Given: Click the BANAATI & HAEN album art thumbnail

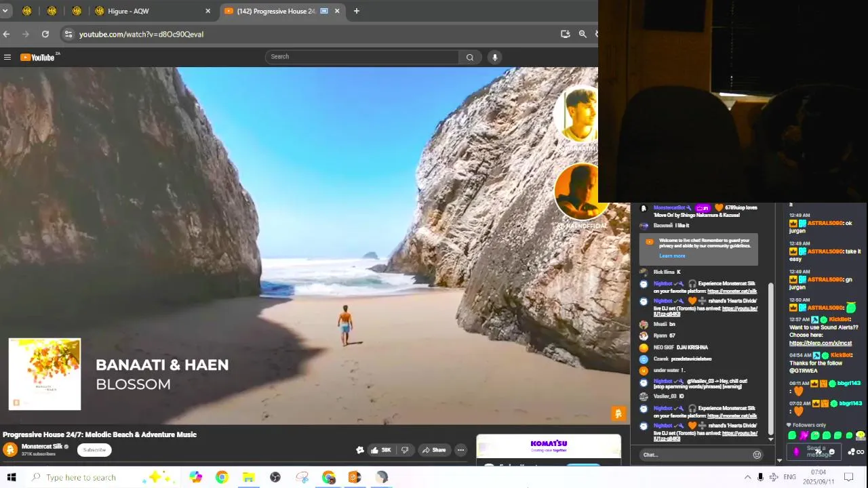Looking at the screenshot, I should point(45,374).
